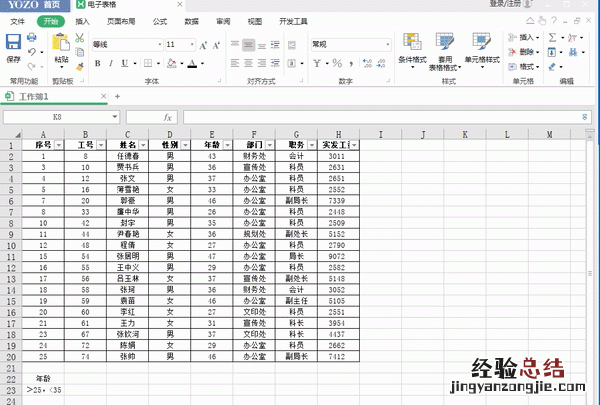Click the Format Painter brush icon

pyautogui.click(x=79, y=65)
